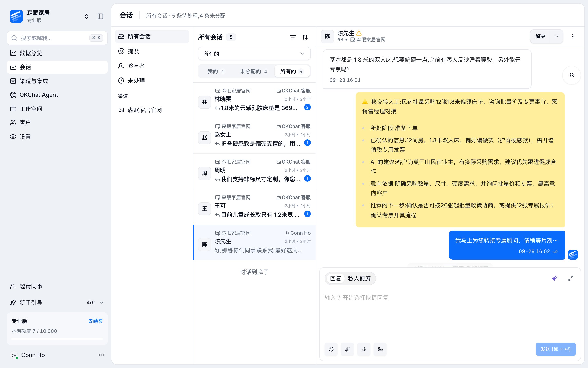Switch to 我的 tab

(x=216, y=71)
